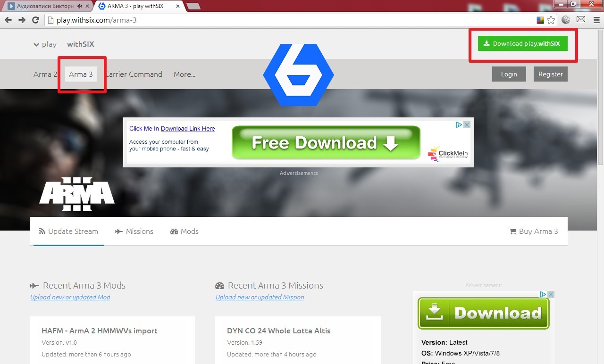
Task: Click the AdChoices icon on the sidebar Download ad
Action: tap(543, 294)
